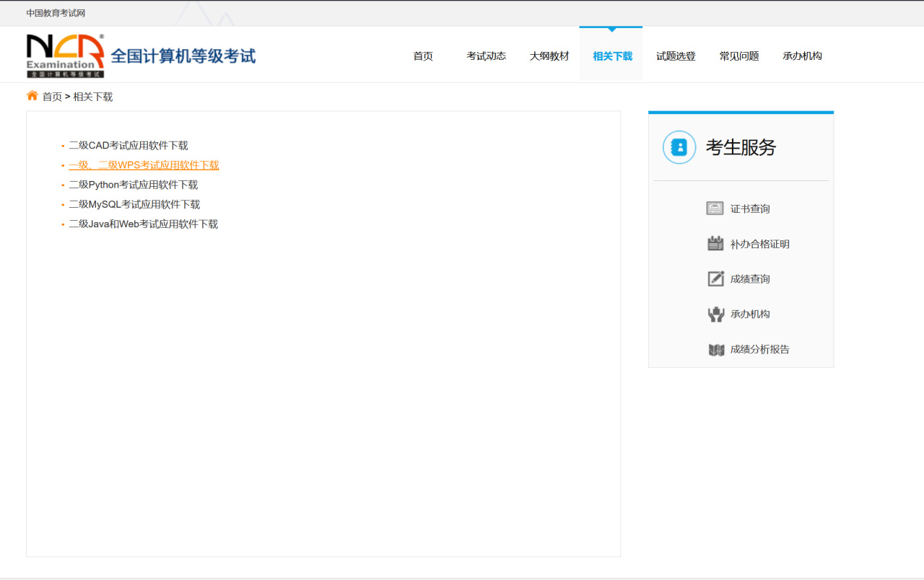Click the 成绩分析报告 book icon

point(715,350)
